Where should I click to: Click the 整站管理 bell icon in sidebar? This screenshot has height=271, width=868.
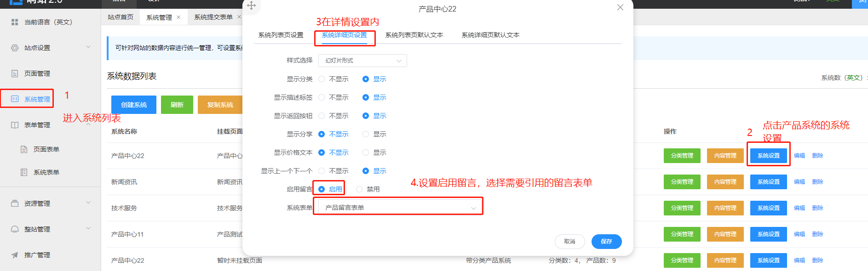(15, 229)
